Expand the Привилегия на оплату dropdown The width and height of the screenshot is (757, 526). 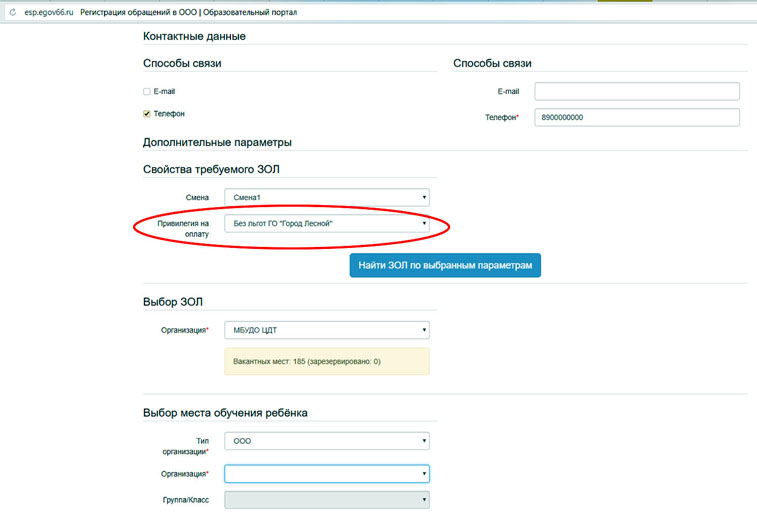pos(327,223)
